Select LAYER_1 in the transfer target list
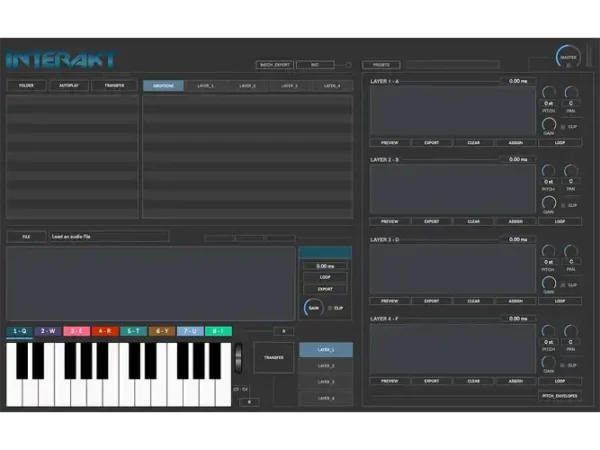 (326, 350)
